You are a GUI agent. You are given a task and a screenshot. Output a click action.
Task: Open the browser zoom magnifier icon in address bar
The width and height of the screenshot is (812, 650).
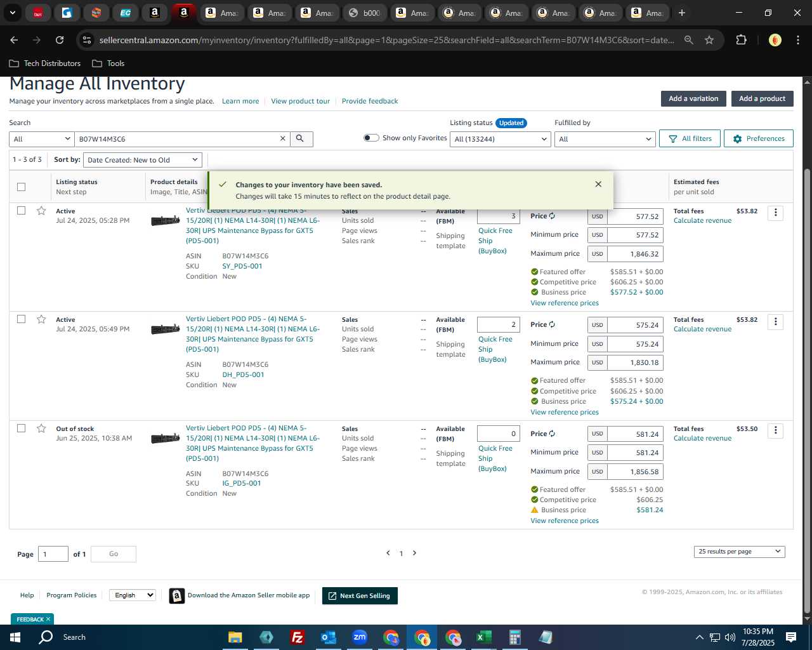(689, 40)
